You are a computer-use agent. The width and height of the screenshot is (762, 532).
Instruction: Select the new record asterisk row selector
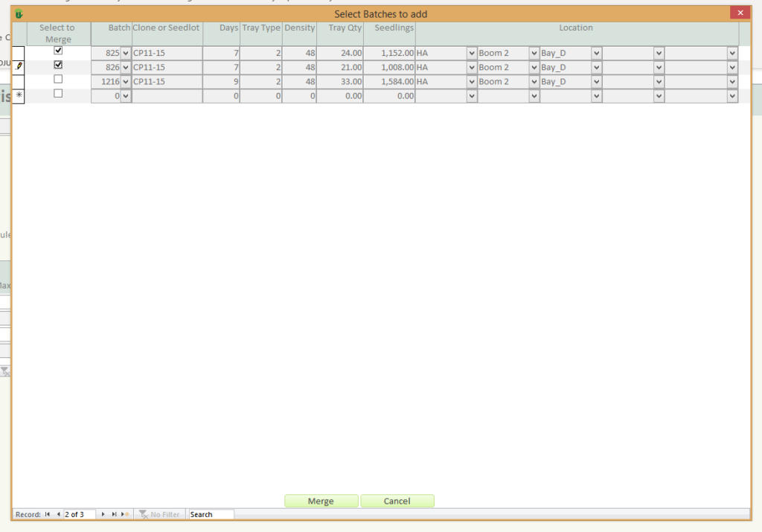[x=19, y=96]
